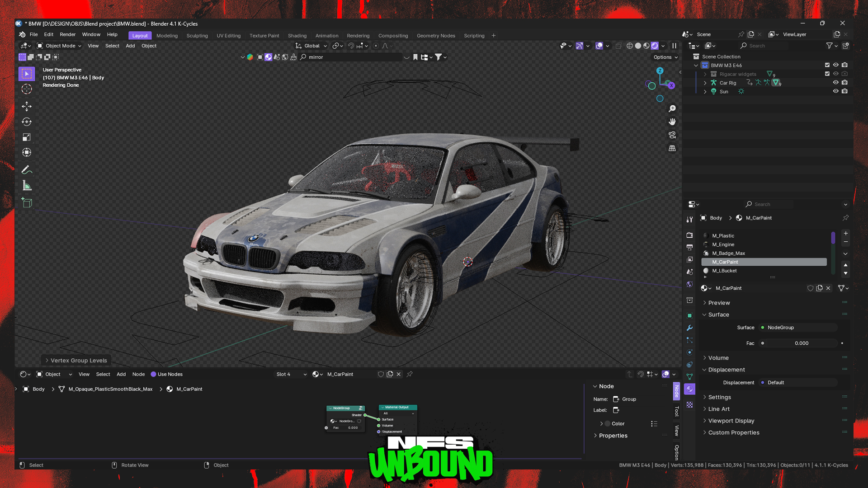Select the Annotate pencil tool

click(27, 170)
